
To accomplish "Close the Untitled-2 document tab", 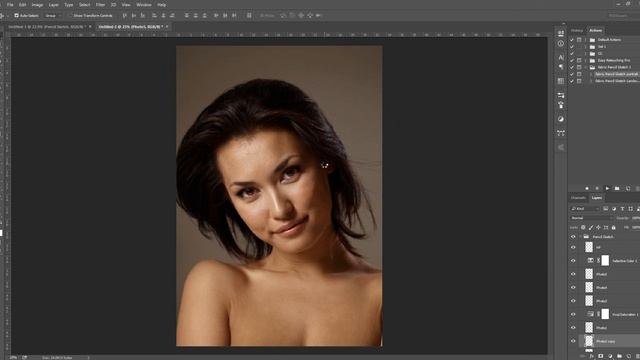I will click(167, 27).
